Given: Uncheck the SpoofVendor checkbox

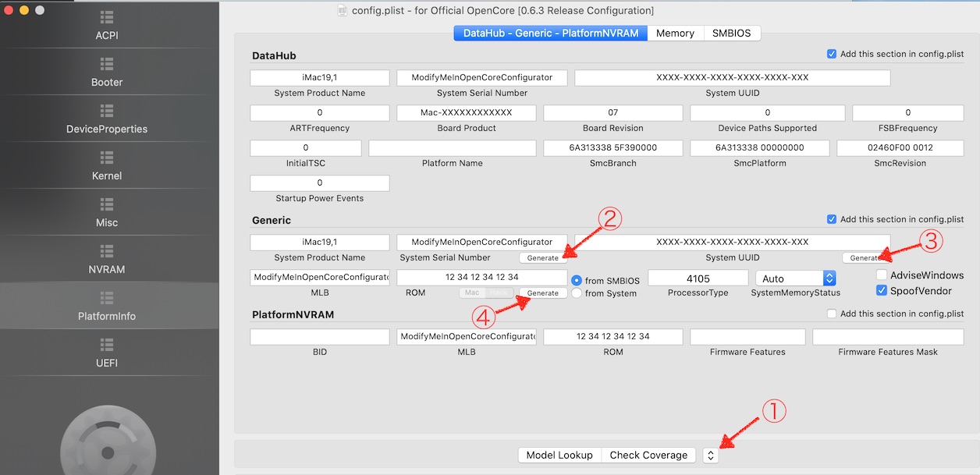Looking at the screenshot, I should click(881, 291).
